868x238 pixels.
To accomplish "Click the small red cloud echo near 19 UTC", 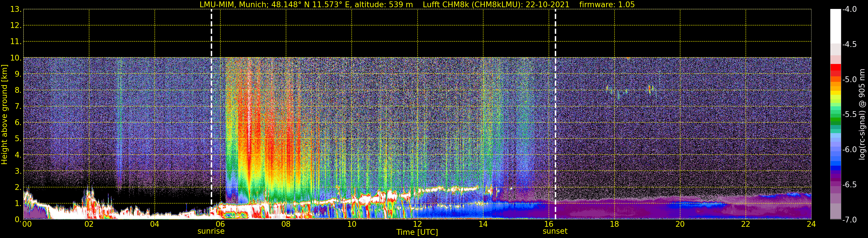I will coord(649,89).
